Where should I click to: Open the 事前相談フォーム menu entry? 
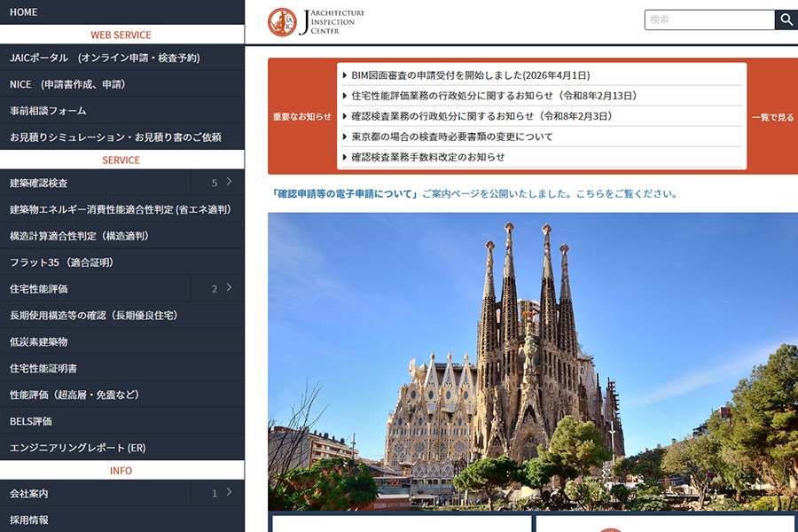pos(48,111)
